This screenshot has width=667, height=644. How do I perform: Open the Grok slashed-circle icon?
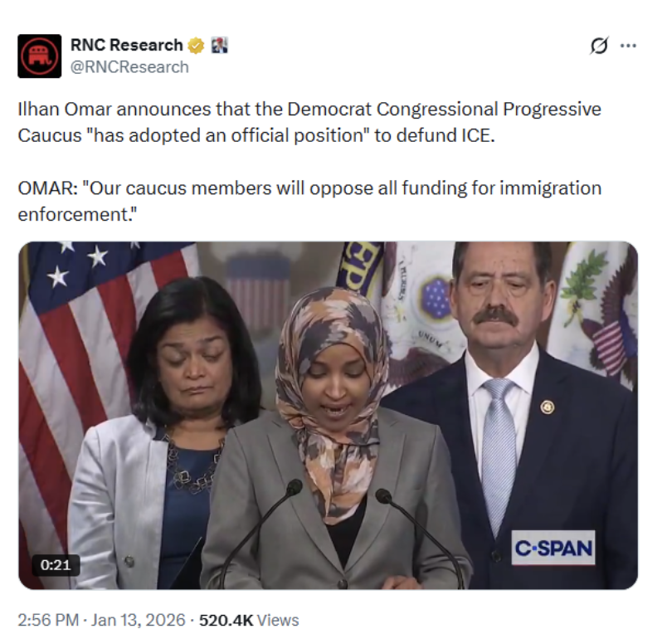[x=599, y=46]
